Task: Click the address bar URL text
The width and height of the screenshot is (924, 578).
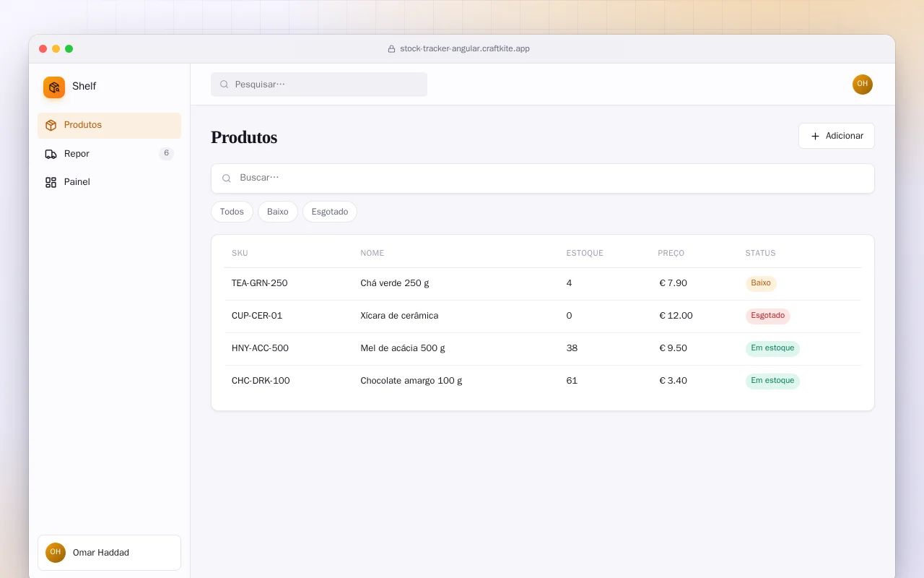Action: point(465,49)
